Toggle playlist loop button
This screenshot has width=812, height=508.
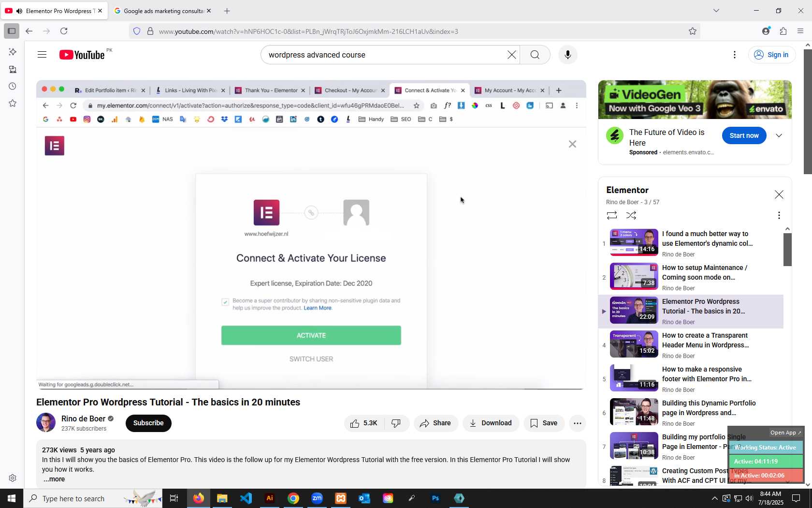611,215
